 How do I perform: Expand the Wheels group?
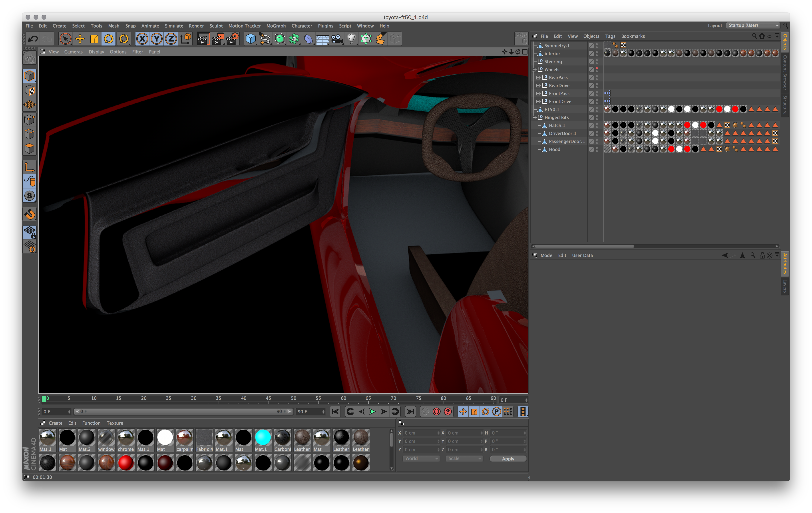[x=534, y=70]
